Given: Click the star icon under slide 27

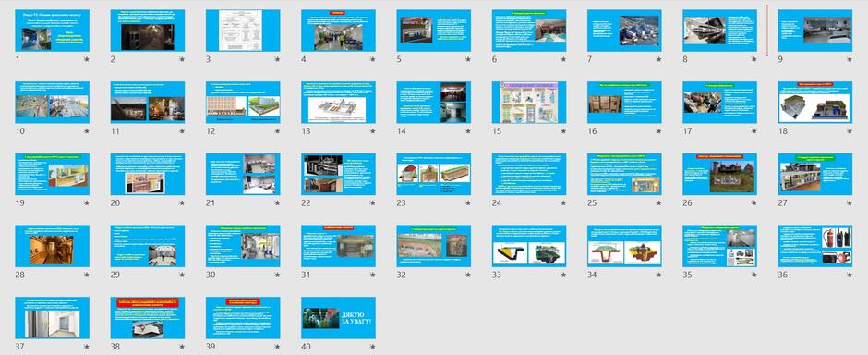Looking at the screenshot, I should (x=850, y=203).
